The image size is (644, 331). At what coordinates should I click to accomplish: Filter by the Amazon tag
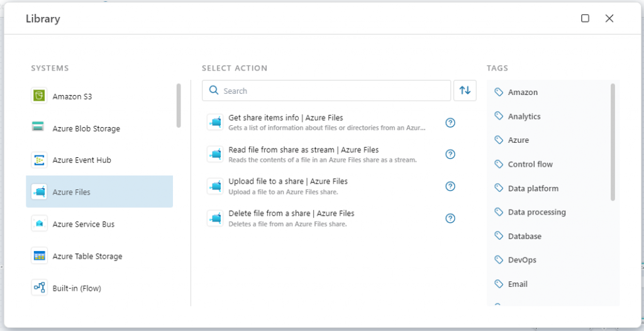[523, 92]
